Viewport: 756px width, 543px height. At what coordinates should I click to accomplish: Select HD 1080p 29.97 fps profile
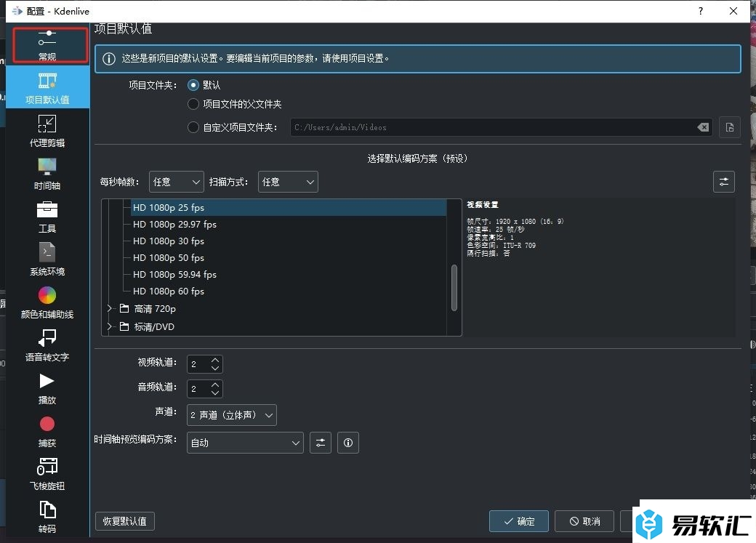[289, 224]
